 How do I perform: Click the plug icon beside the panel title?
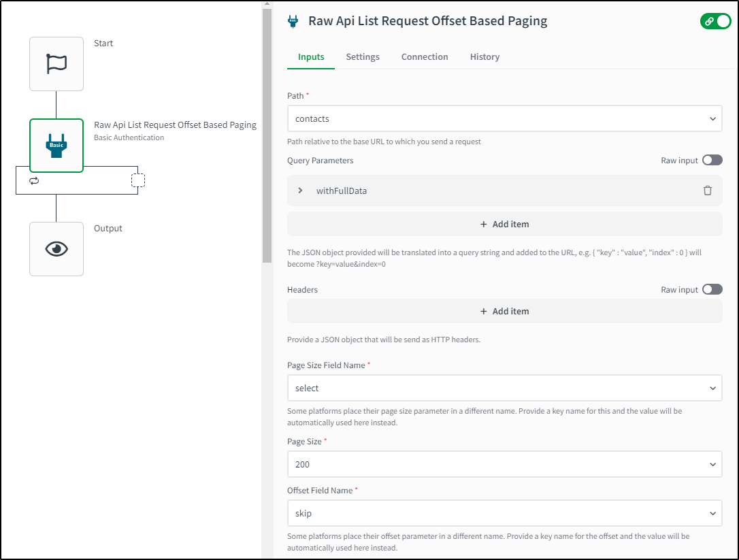293,21
